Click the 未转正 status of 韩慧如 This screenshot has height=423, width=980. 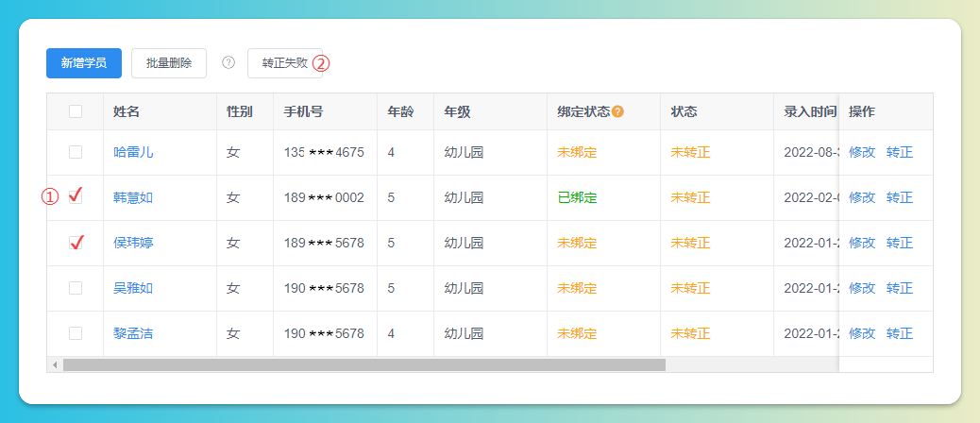[x=690, y=197]
